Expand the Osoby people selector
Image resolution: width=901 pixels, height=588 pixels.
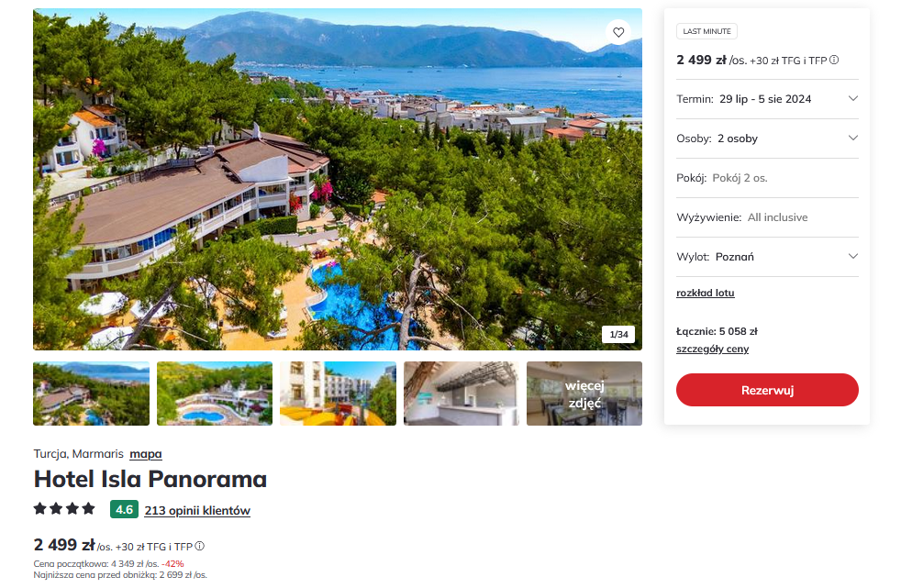tap(767, 139)
